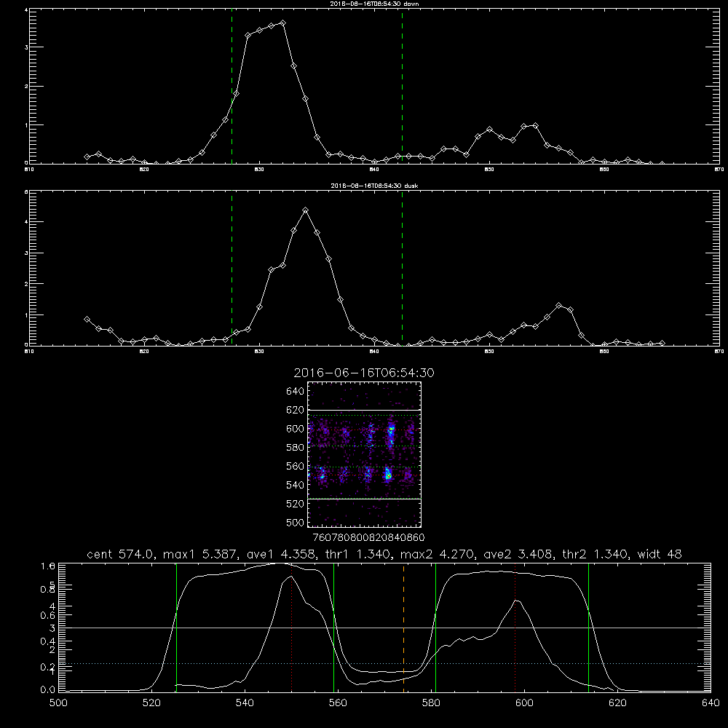728x728 pixels.
Task: Click x-axis label 640 of the profile plot
Action: 711,703
